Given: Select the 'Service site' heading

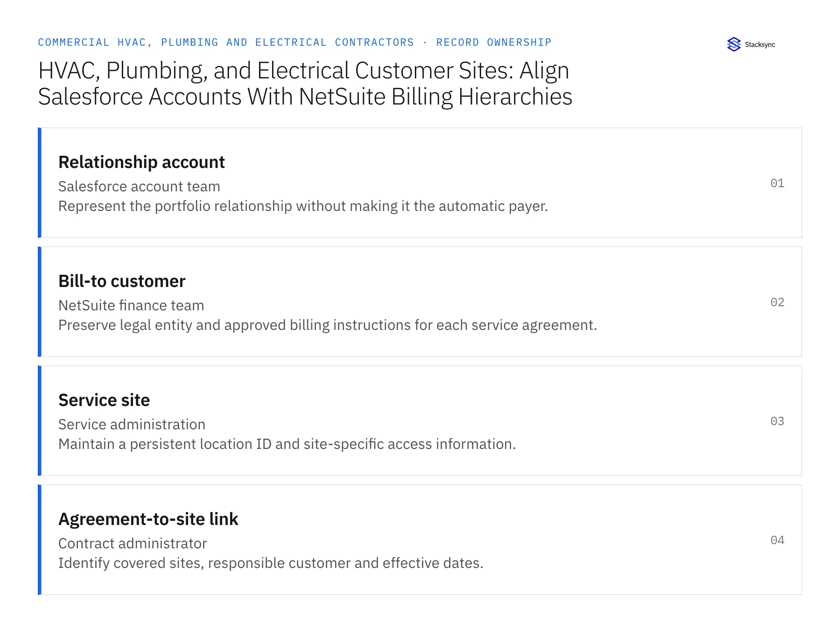Looking at the screenshot, I should pyautogui.click(x=104, y=400).
